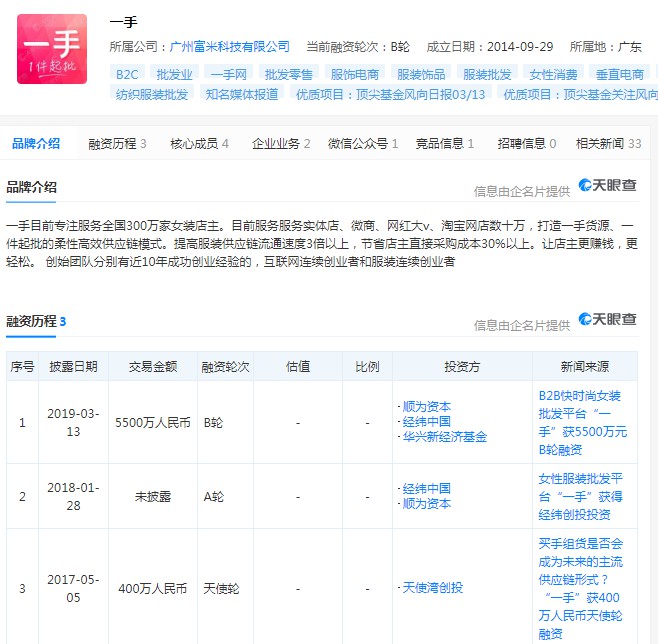Viewport: 658px width, 644px height.
Task: Click date cell 2018-01-28
Action: (73, 496)
